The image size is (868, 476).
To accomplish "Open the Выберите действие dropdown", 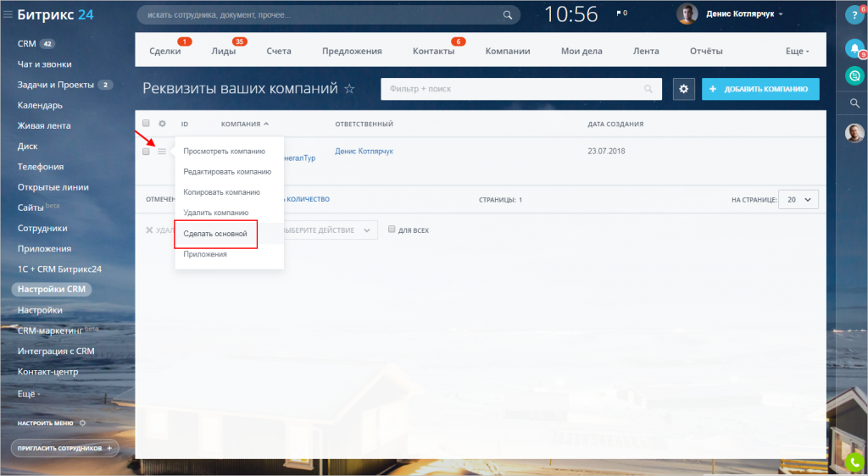I will point(331,230).
